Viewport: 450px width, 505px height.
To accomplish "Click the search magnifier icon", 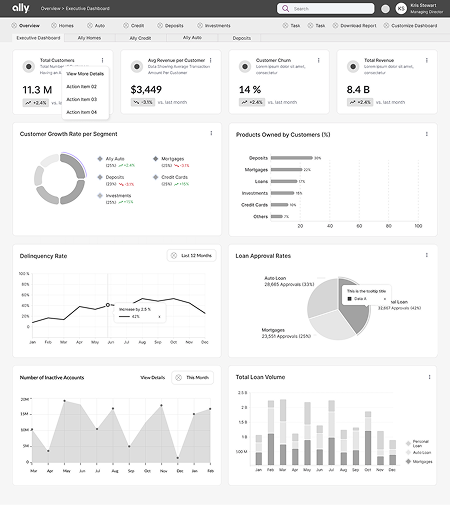I will point(285,8).
